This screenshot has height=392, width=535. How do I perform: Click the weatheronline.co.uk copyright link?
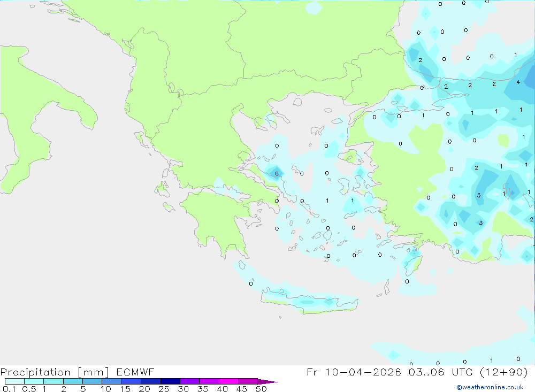coord(490,387)
